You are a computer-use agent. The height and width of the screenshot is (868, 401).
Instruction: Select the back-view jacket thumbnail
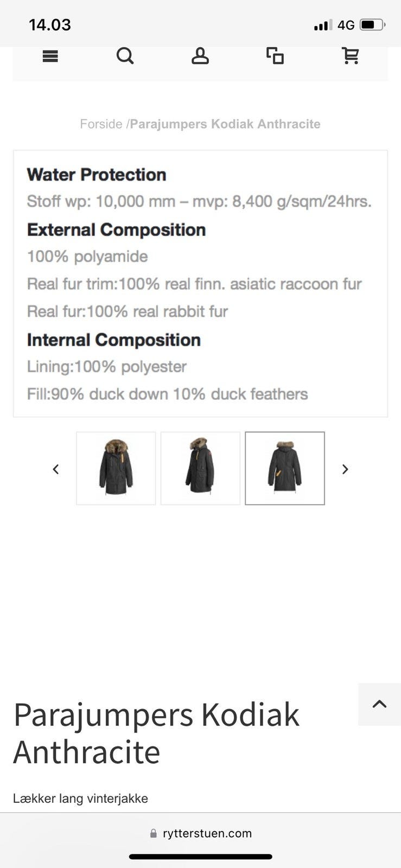pos(285,468)
